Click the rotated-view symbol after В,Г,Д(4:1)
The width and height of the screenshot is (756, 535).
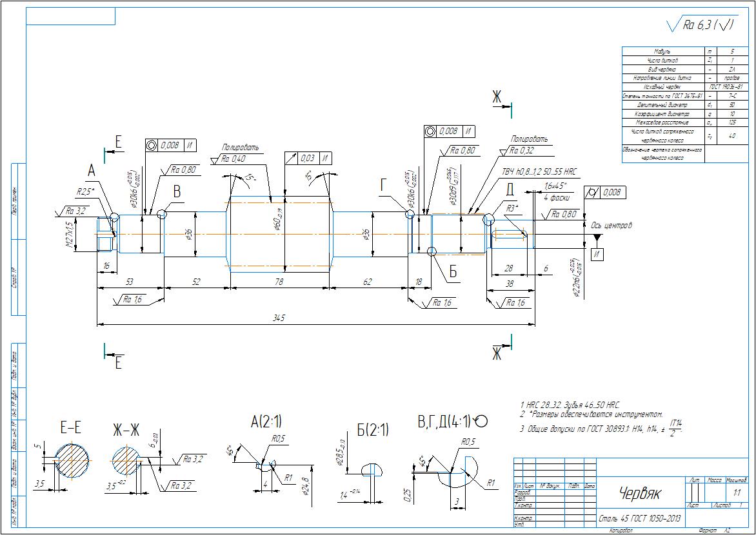coord(481,422)
